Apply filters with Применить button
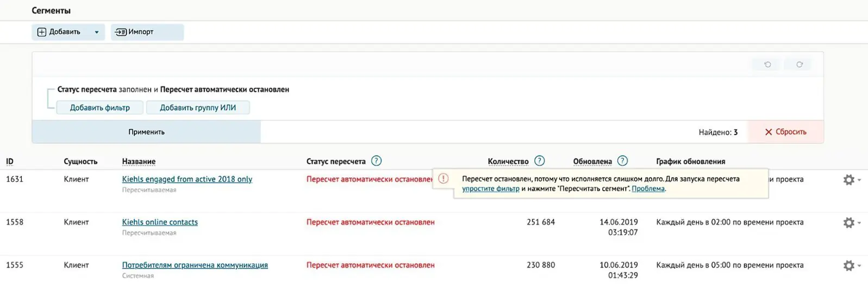The width and height of the screenshot is (868, 285). coord(146,132)
